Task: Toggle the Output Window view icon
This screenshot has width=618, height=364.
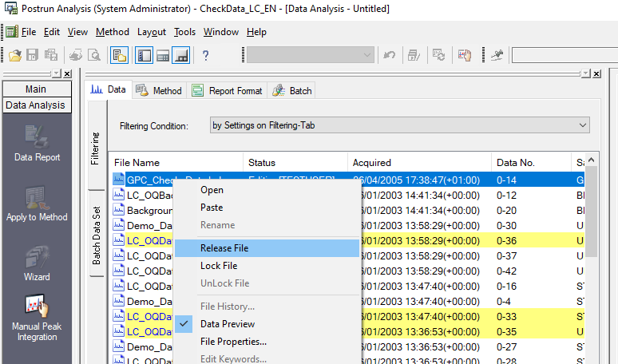Action: (181, 55)
